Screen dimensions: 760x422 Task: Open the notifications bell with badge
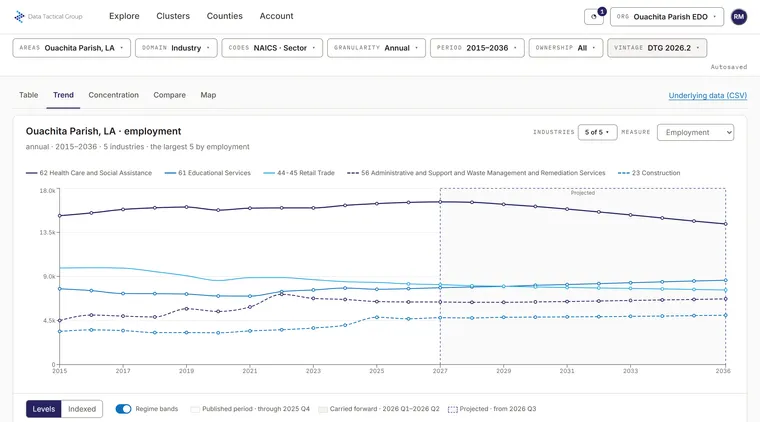[x=594, y=16]
